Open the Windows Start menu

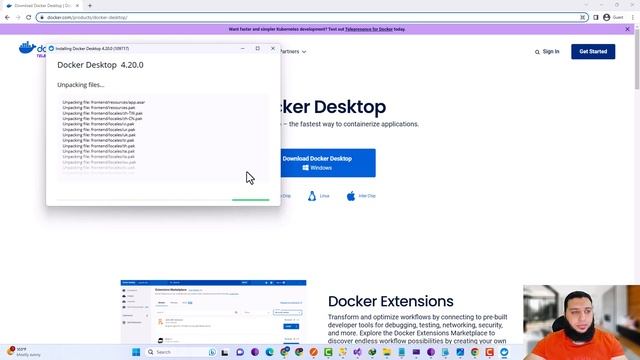(x=136, y=352)
